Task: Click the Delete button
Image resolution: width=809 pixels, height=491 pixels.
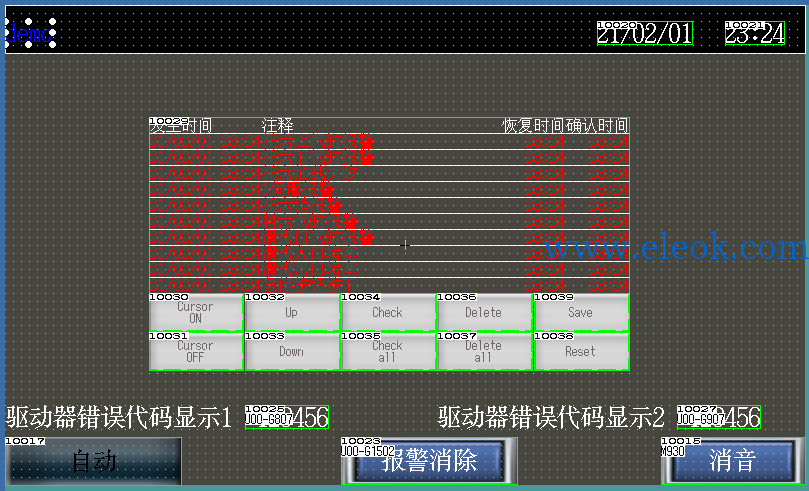Action: (x=484, y=313)
